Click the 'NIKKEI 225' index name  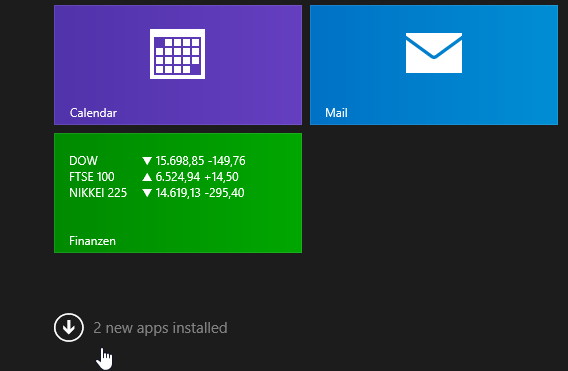point(98,193)
